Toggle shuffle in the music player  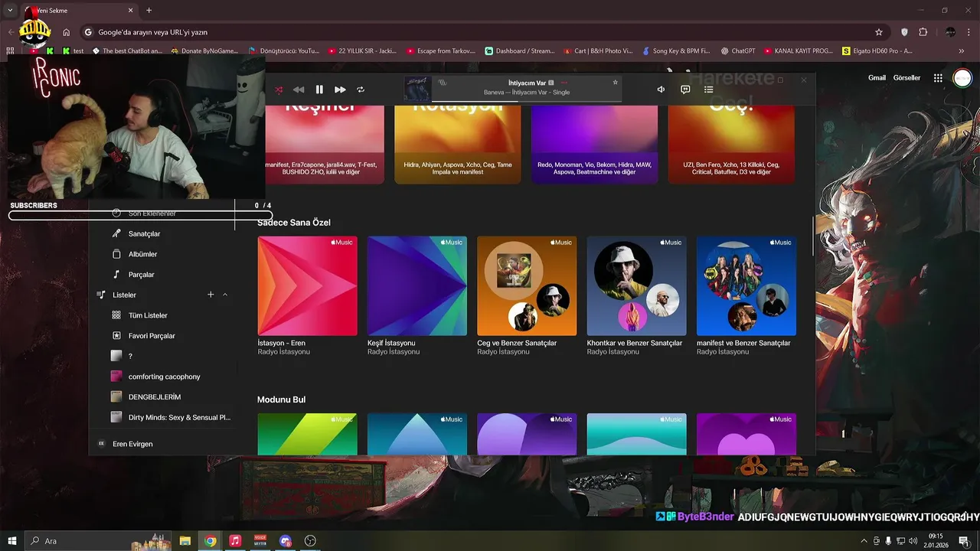[279, 90]
